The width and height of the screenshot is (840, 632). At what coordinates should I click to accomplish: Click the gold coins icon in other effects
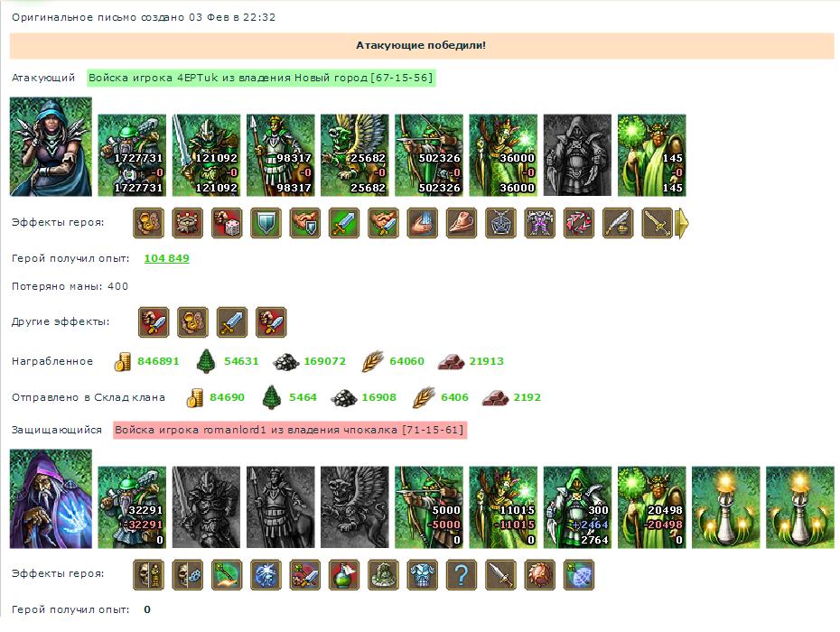(193, 322)
